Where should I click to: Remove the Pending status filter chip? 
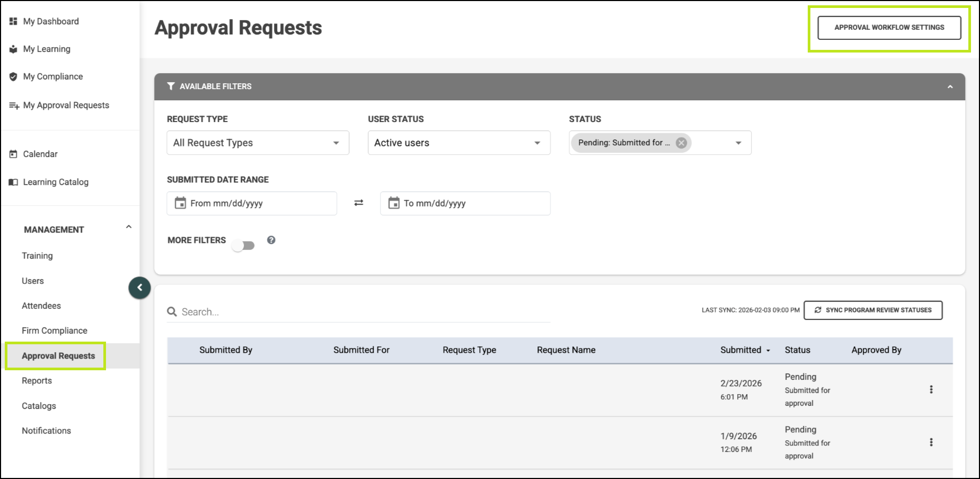coord(681,143)
